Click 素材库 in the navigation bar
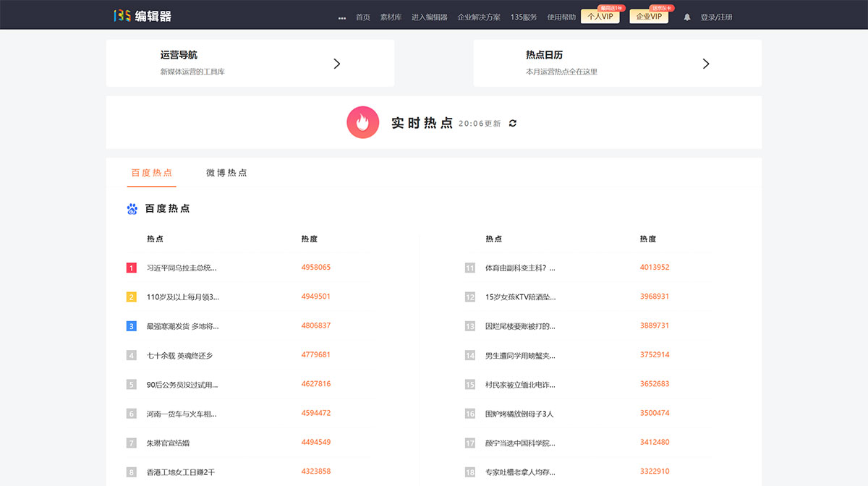Viewport: 868px width, 486px height. pos(391,16)
